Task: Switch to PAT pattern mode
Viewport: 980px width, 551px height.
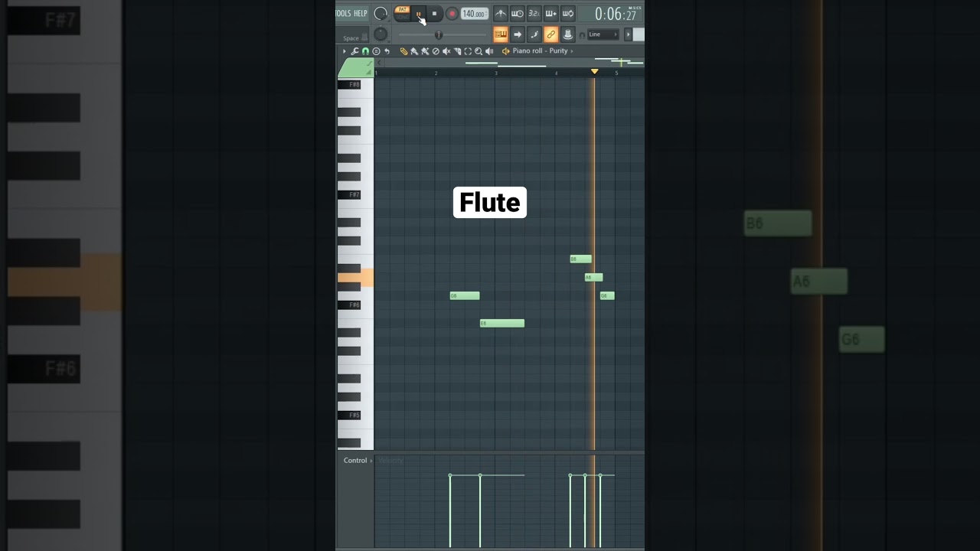Action: pos(402,10)
